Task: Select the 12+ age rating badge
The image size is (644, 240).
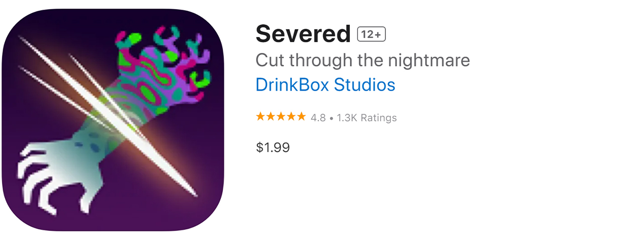Action: point(371,34)
